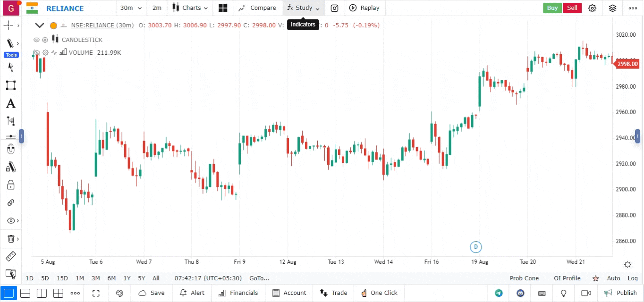Open the Charts type dropdown

click(190, 8)
